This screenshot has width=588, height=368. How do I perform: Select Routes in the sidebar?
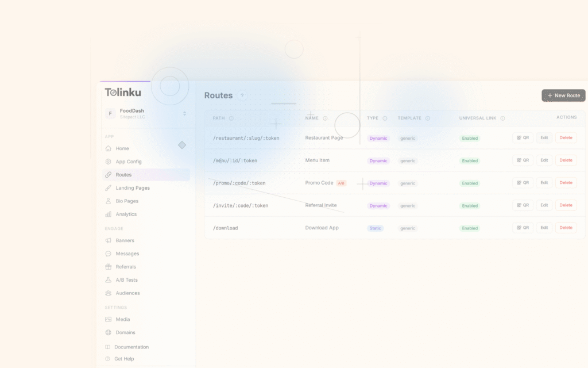(x=123, y=174)
